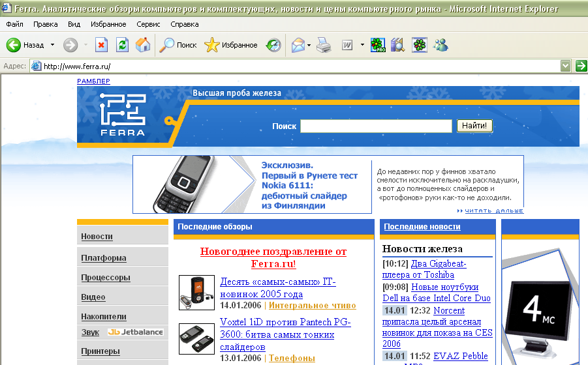
Task: Click the Jetbalance sponsor logo
Action: [135, 332]
